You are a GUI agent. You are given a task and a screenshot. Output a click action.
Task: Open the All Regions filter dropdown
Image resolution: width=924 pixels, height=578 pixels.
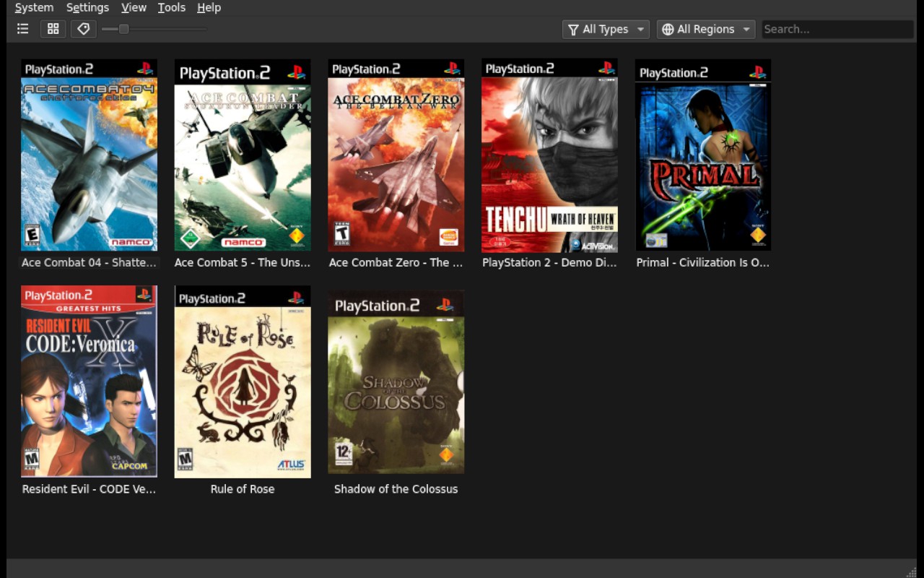(706, 29)
